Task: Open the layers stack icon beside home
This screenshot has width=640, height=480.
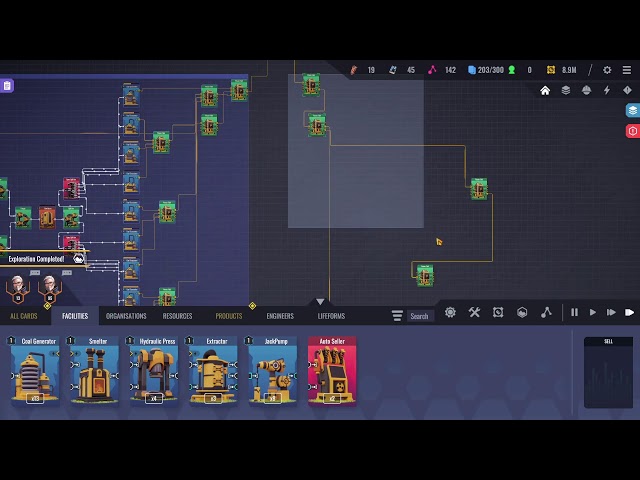Action: click(x=566, y=90)
